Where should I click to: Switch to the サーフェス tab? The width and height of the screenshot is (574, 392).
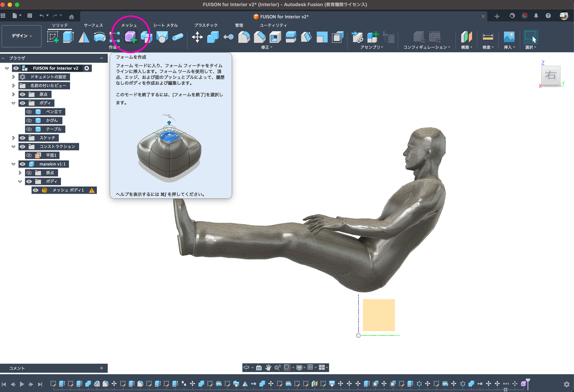93,25
